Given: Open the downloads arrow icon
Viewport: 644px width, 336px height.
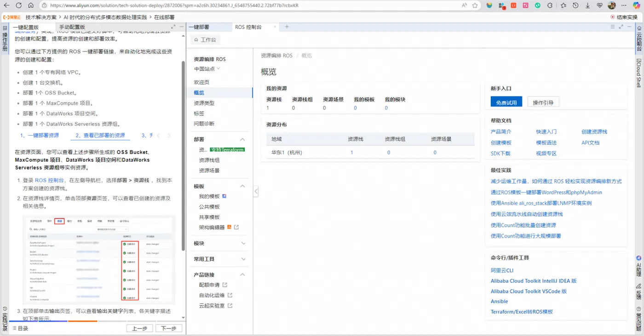Looking at the screenshot, I should [587, 6].
